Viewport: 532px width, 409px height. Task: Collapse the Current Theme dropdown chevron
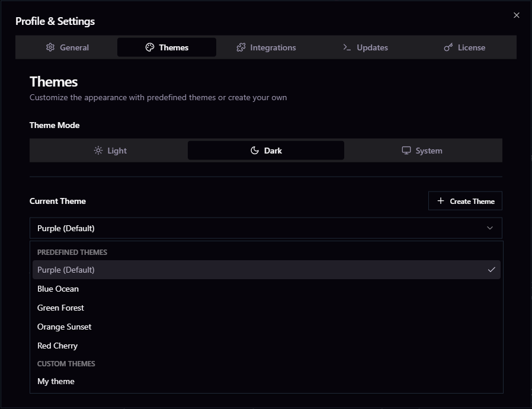(490, 228)
